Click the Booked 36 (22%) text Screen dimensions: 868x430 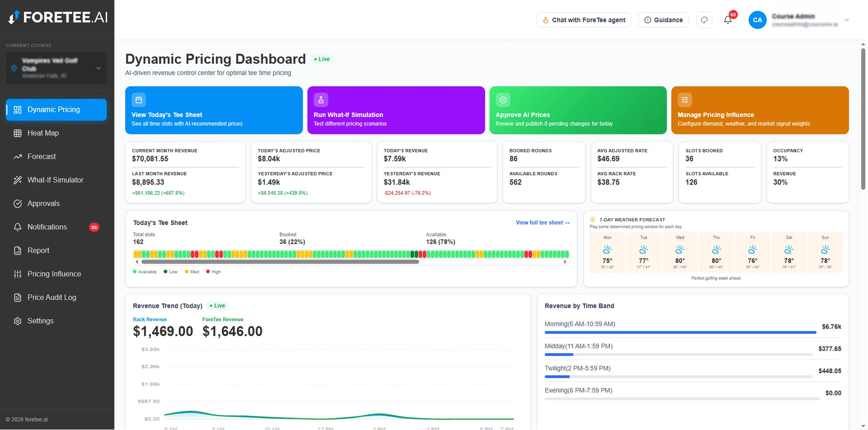(292, 242)
